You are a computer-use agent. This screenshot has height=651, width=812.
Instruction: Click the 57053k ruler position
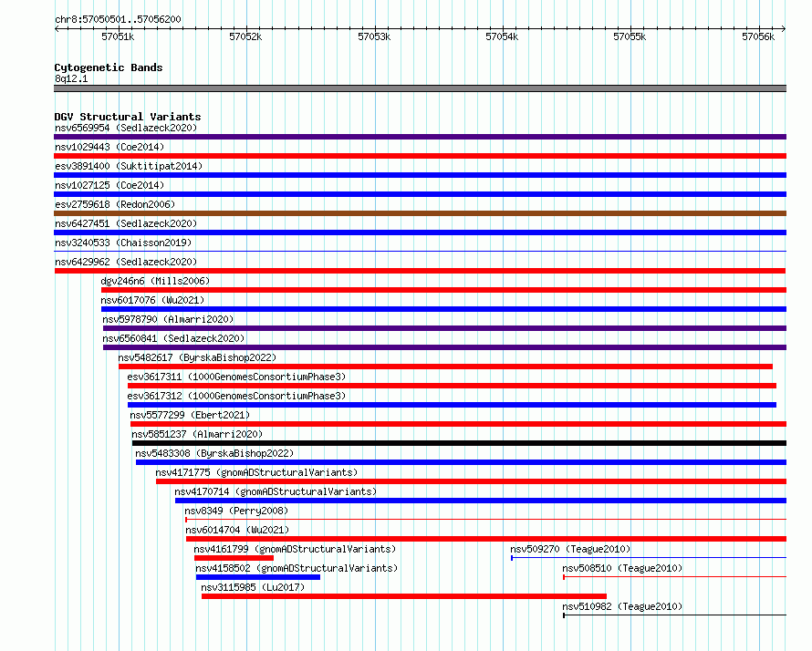click(x=374, y=36)
